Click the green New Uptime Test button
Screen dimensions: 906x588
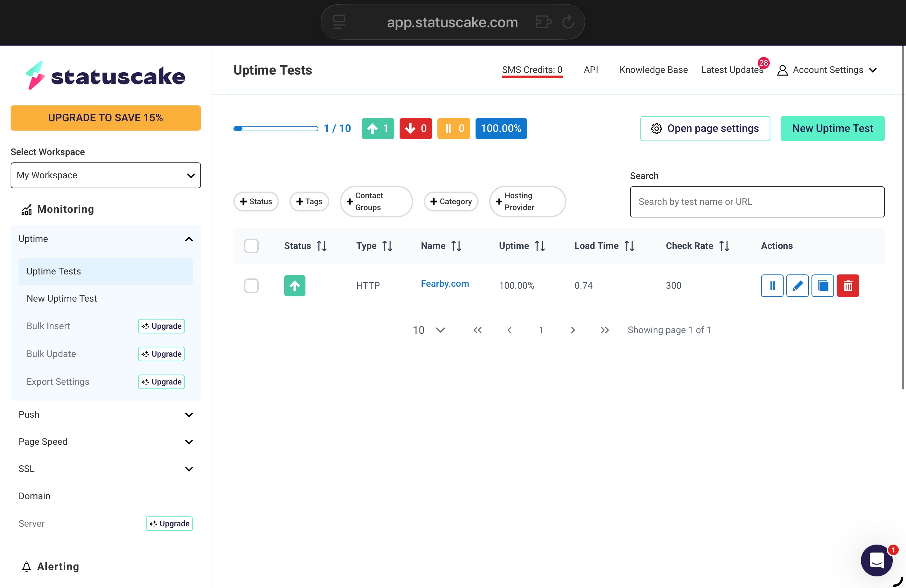coord(832,129)
